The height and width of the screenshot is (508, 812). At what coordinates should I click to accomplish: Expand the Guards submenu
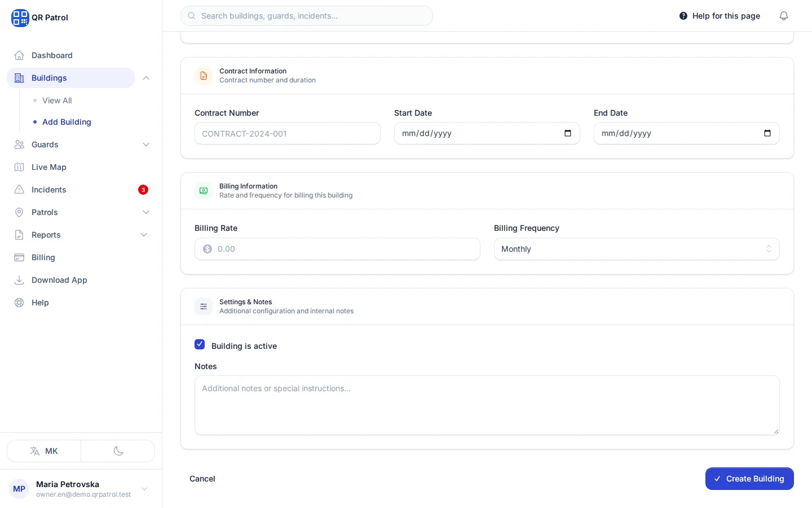[146, 144]
